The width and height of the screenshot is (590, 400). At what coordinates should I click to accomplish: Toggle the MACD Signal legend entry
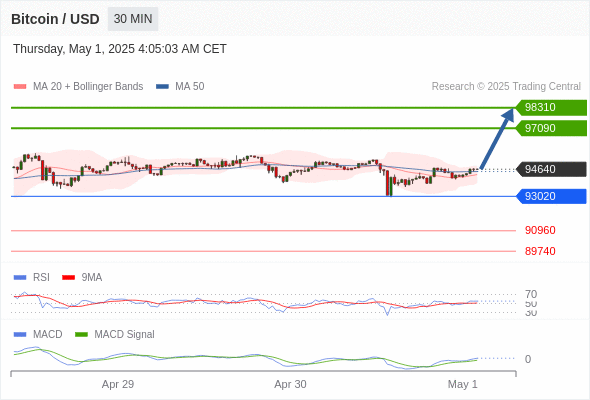[x=115, y=334]
